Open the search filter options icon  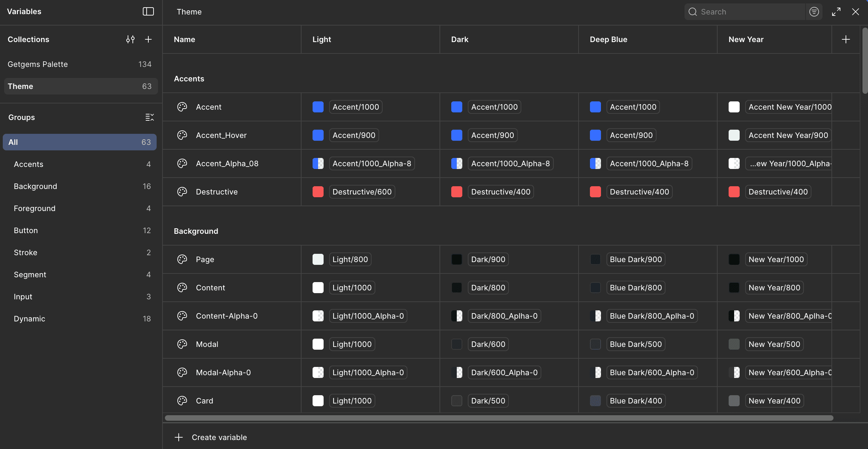[x=814, y=12]
